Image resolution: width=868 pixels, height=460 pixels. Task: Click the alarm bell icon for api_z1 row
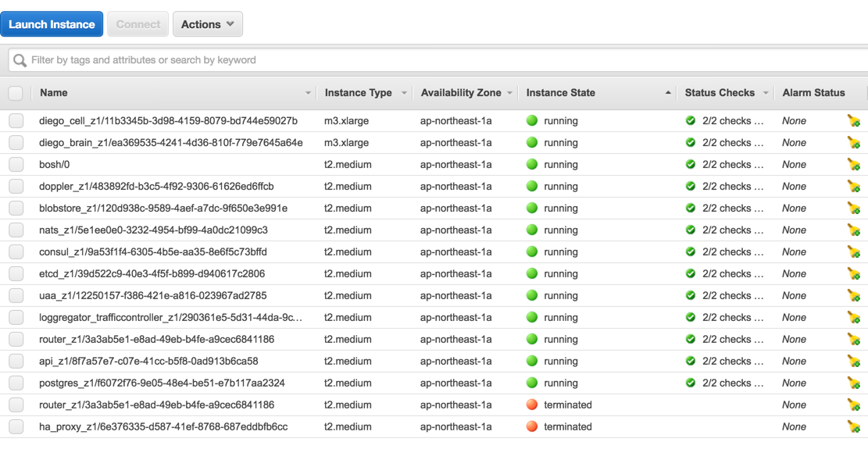click(x=854, y=362)
